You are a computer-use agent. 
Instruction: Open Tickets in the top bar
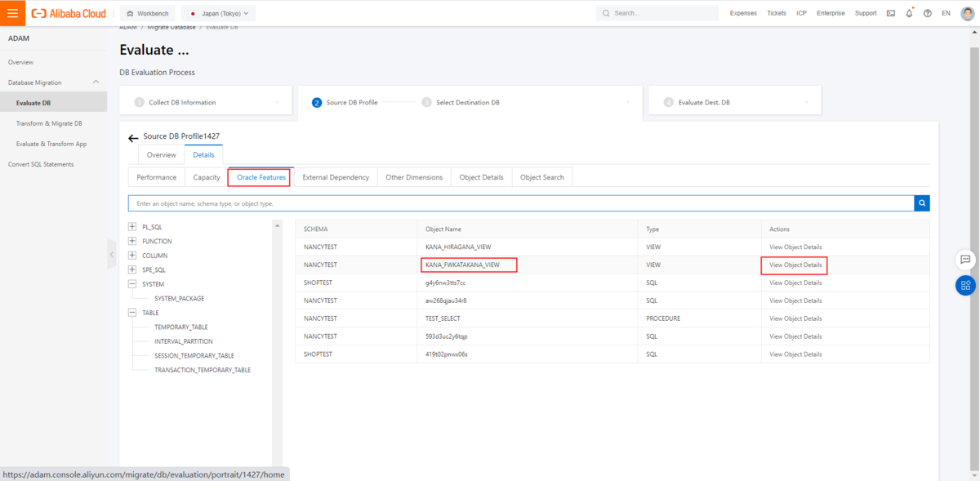coord(777,13)
